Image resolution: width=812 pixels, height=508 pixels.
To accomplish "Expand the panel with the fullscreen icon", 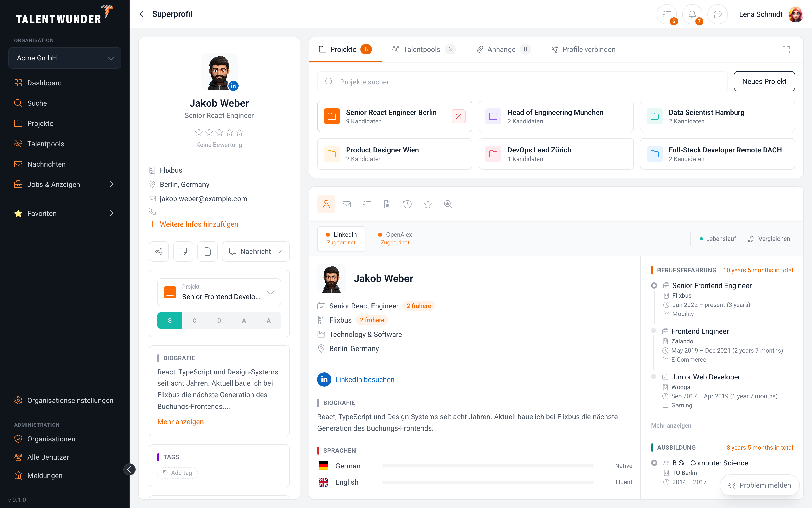I will coord(786,50).
